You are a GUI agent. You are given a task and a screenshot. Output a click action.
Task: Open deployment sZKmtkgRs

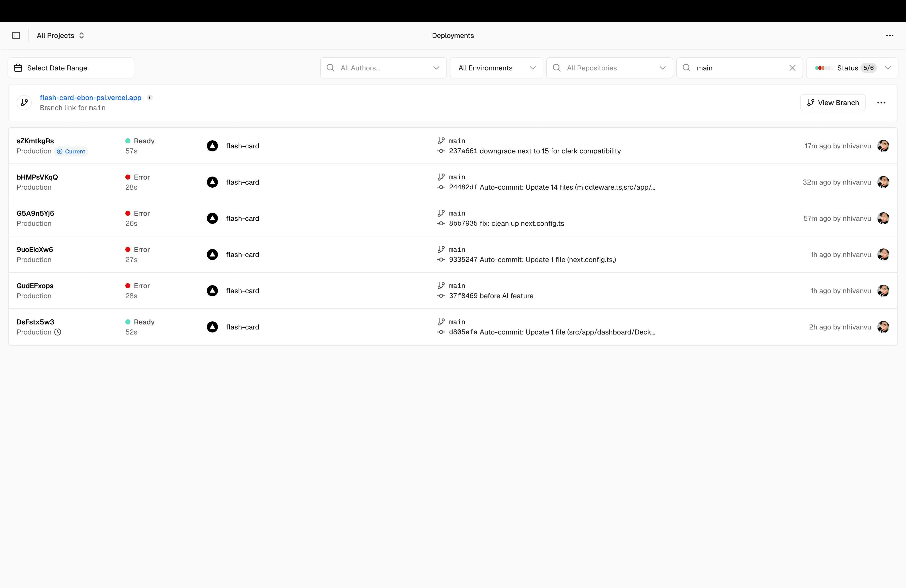pos(35,141)
